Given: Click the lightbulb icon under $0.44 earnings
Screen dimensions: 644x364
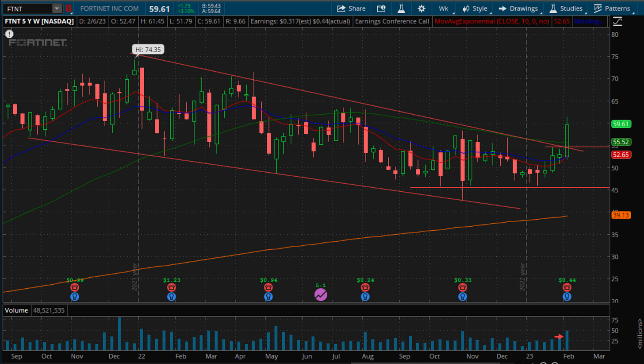Looking at the screenshot, I should [567, 296].
